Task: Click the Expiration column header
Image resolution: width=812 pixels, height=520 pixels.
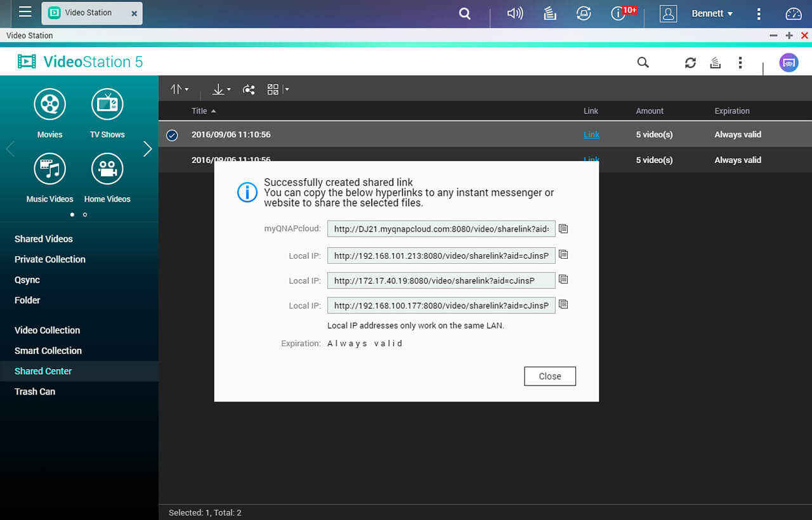Action: pos(732,111)
